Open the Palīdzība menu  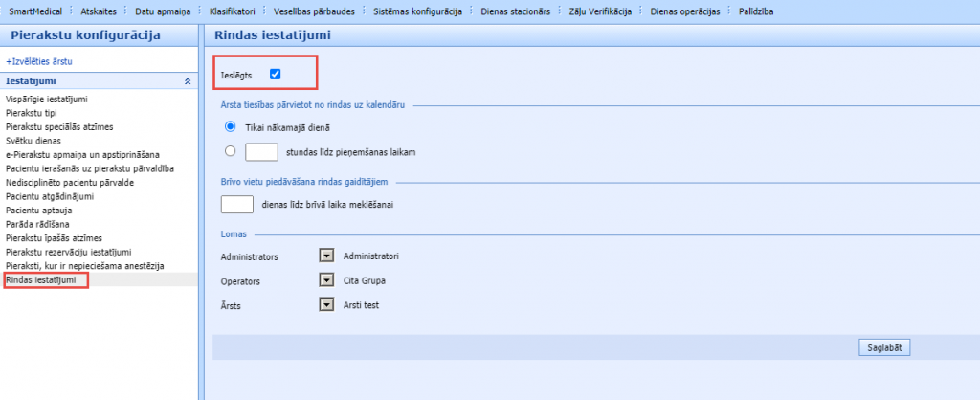[x=756, y=11]
